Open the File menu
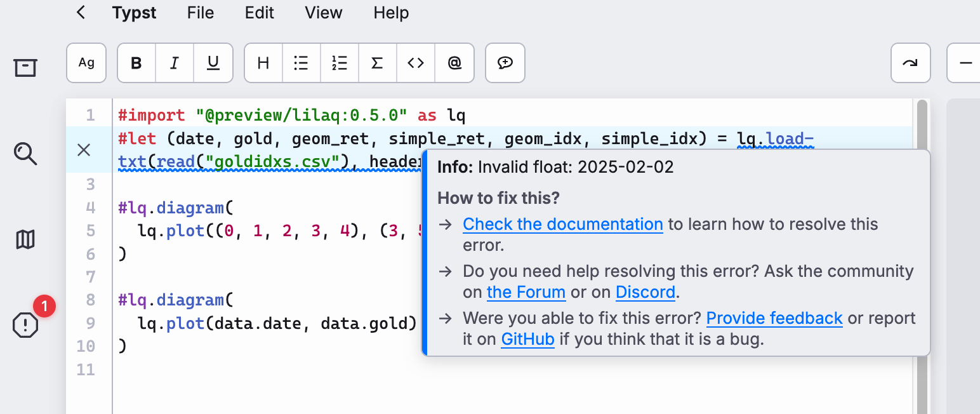 [x=201, y=13]
